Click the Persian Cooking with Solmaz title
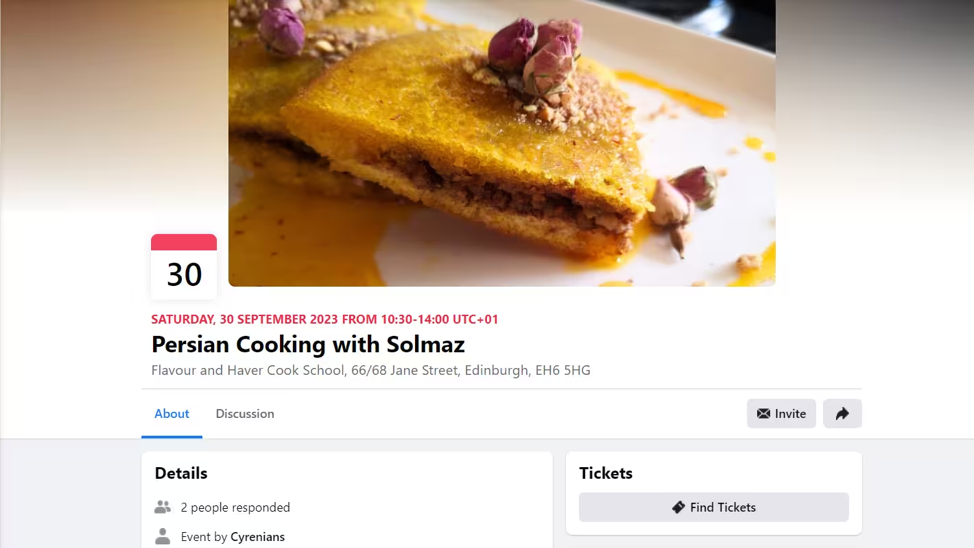974x548 pixels. pyautogui.click(x=308, y=344)
